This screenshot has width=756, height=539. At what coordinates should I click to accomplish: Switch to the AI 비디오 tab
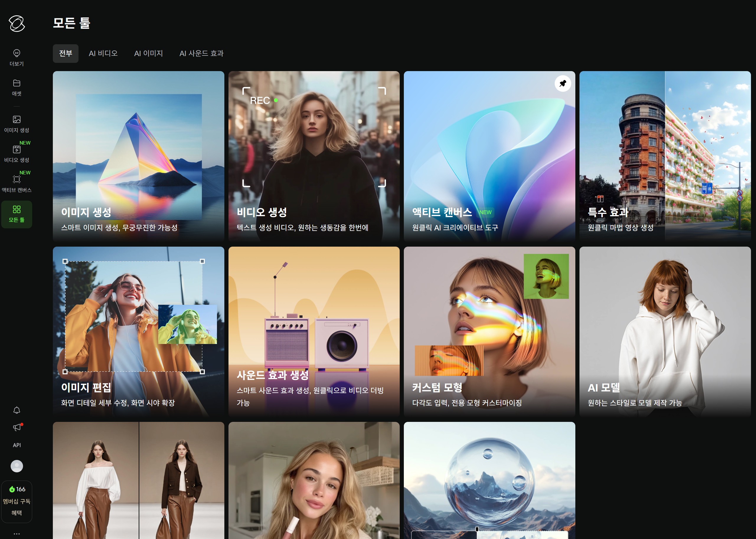[x=103, y=53]
